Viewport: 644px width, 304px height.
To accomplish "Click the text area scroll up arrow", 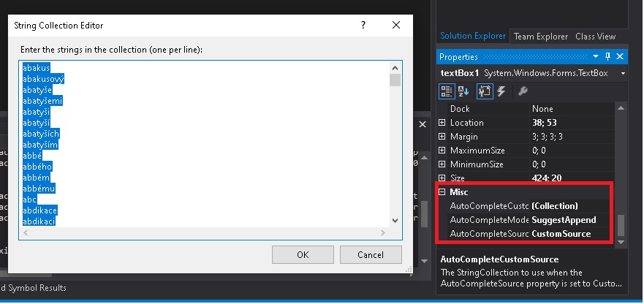I will tap(395, 68).
